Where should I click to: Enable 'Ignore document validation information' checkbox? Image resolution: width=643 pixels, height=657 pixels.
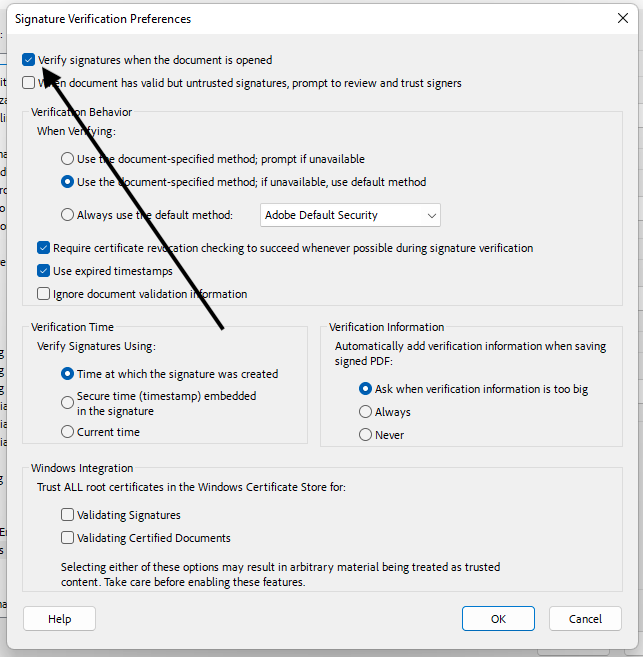[x=44, y=294]
